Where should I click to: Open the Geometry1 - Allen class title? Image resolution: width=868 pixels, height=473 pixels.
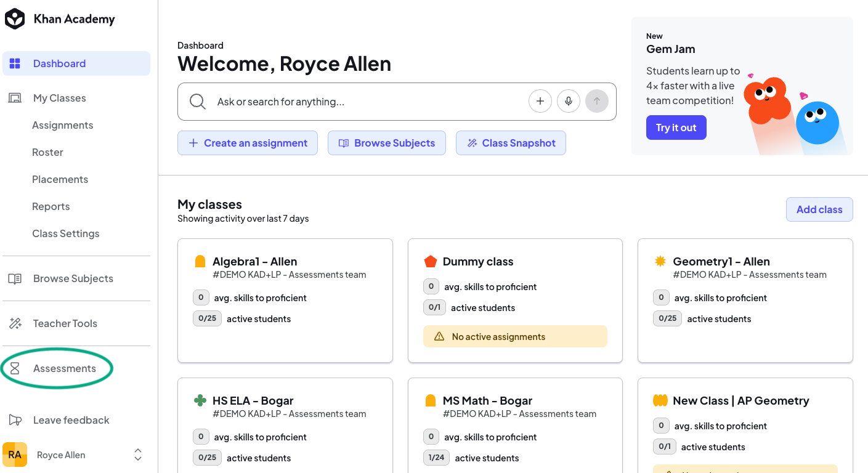721,262
